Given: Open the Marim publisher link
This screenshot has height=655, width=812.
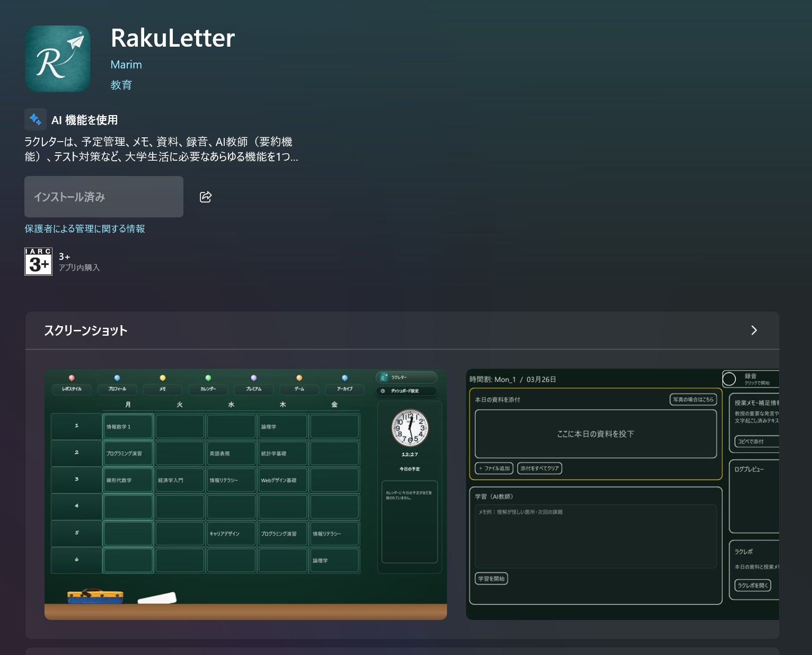Looking at the screenshot, I should click(x=126, y=65).
